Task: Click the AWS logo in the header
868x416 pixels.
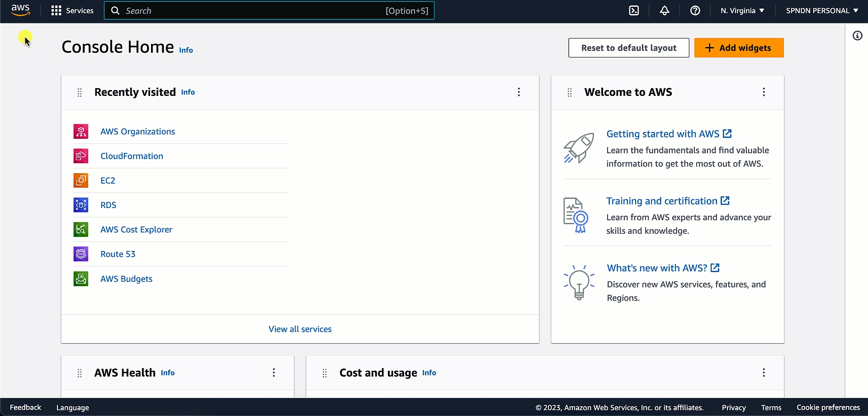Action: pos(20,10)
